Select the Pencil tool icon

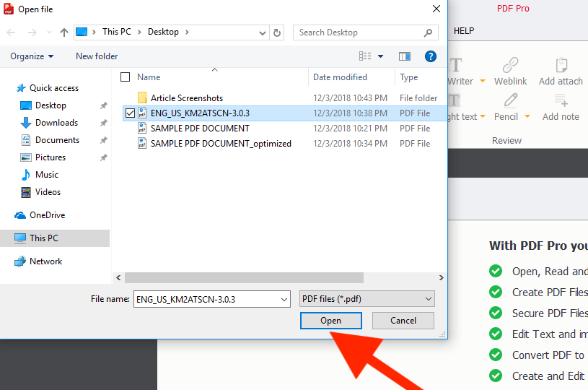pyautogui.click(x=511, y=101)
